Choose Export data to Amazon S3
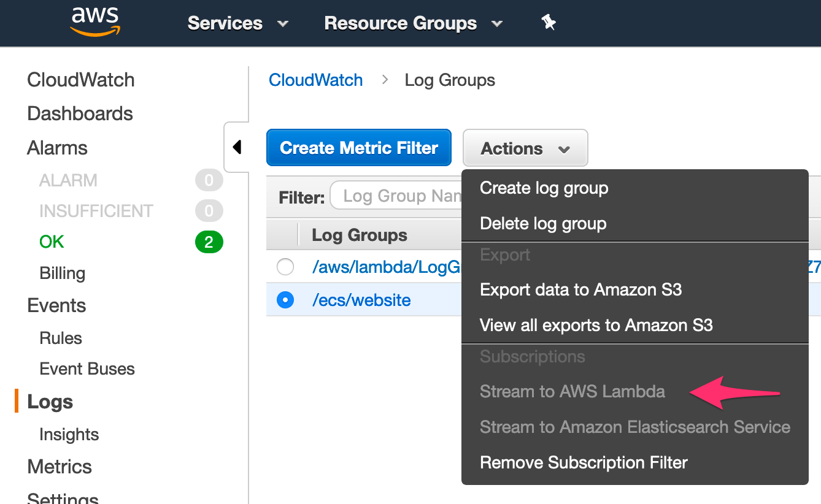821x504 pixels. tap(580, 289)
